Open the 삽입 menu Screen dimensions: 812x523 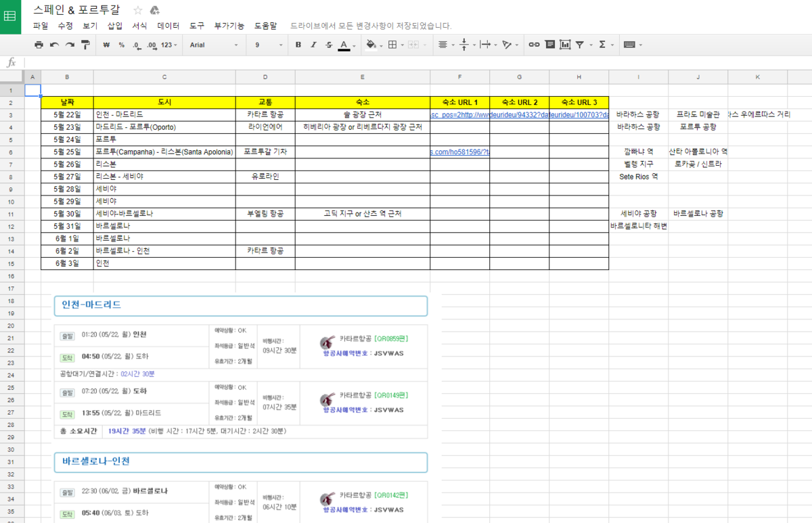click(115, 26)
